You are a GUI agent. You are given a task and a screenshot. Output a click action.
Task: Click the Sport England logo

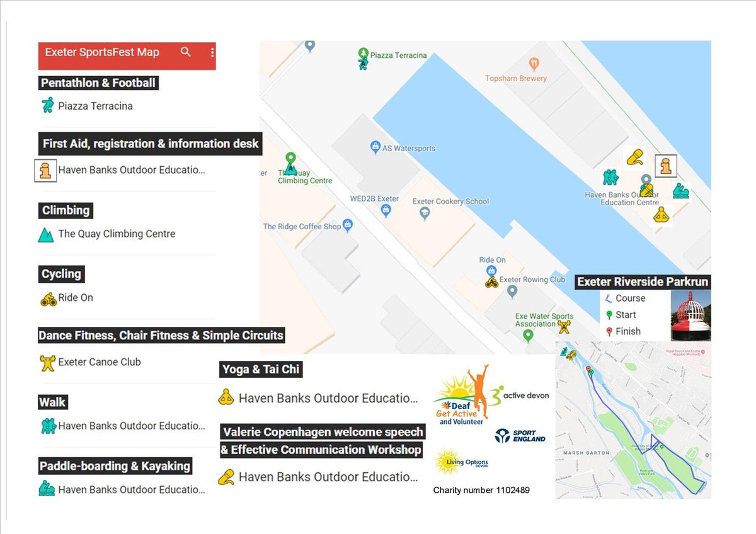click(520, 435)
